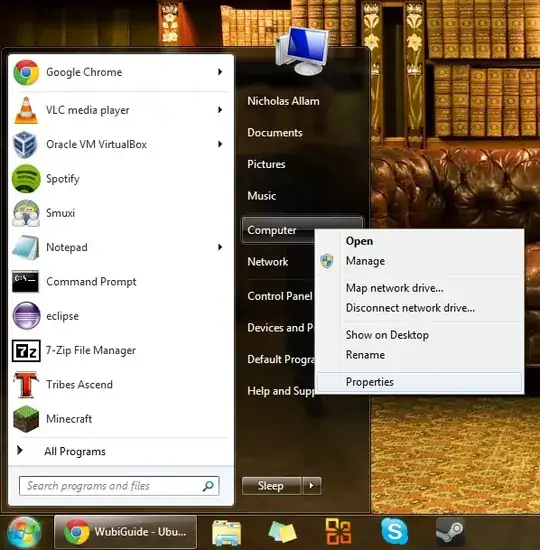
Task: Open Nicholas Allam user folder
Action: (x=283, y=101)
